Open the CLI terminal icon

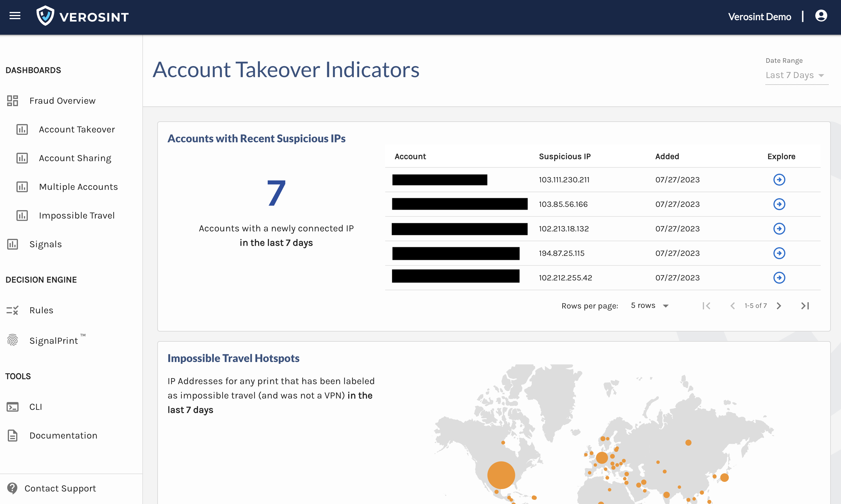click(13, 407)
